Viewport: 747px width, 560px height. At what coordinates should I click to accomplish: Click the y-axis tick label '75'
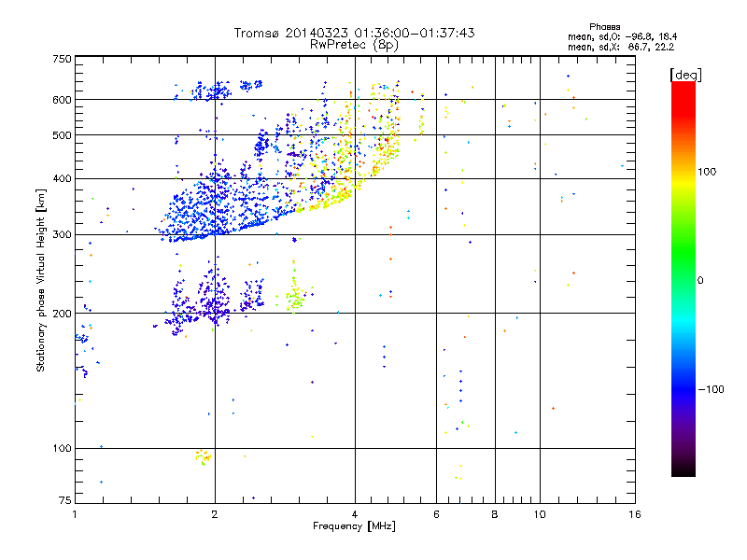pos(65,500)
